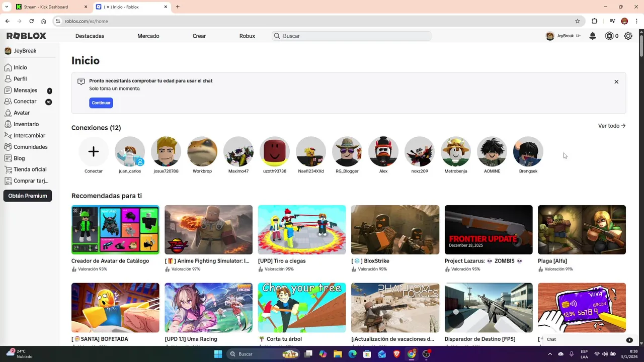Click the Blog icon in sidebar
The image size is (644, 362).
point(8,158)
